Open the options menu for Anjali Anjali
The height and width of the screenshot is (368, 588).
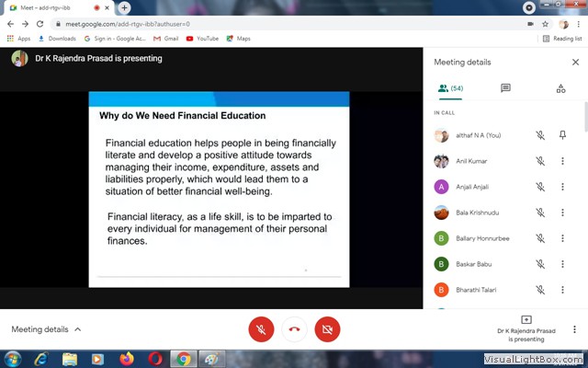point(562,187)
